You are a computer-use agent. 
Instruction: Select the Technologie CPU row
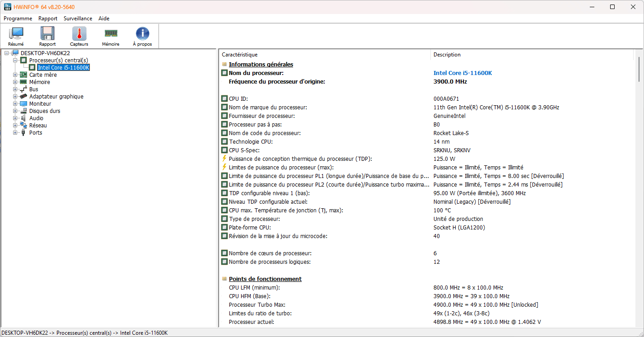point(427,141)
